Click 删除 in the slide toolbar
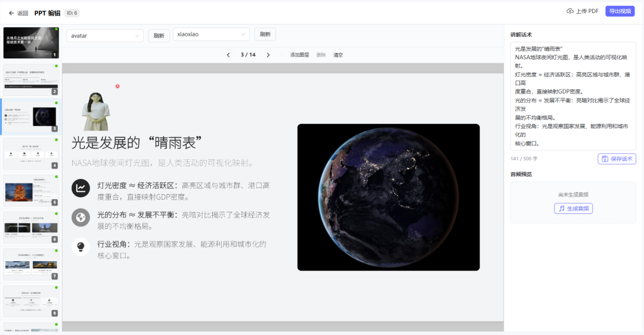 [321, 55]
